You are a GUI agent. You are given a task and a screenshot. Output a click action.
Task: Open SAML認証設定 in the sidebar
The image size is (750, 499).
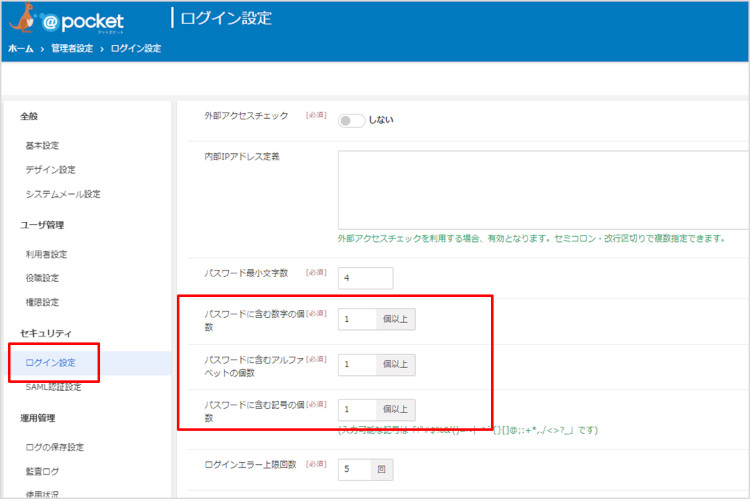click(54, 387)
